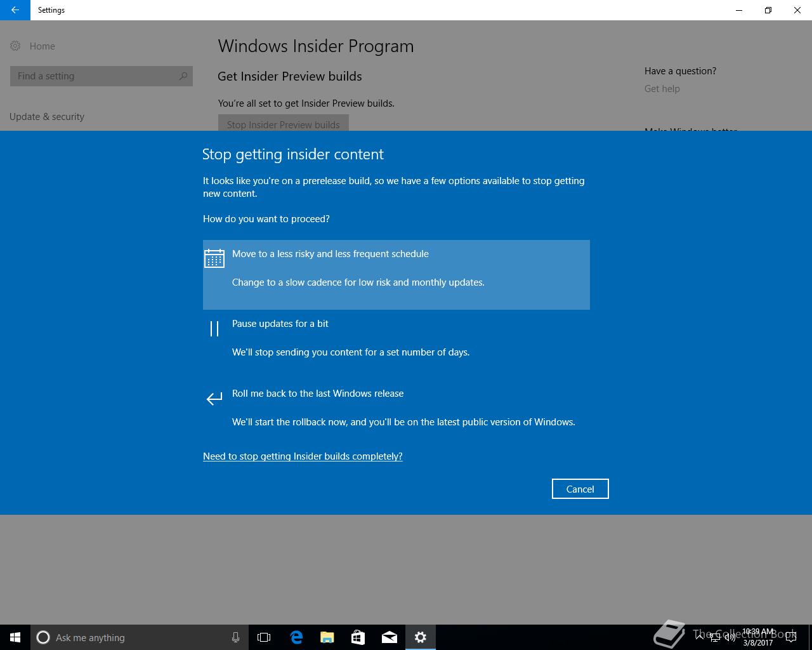The width and height of the screenshot is (812, 650).
Task: Open the volume speaker icon
Action: [x=730, y=637]
